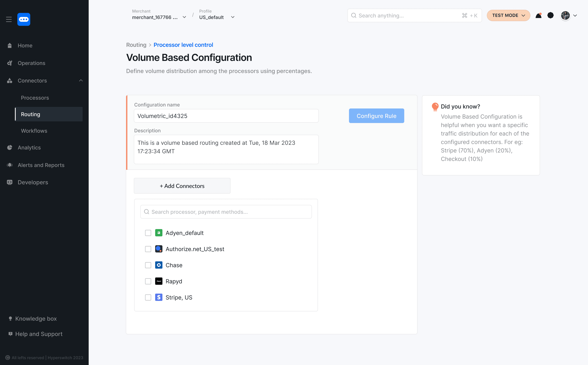588x365 pixels.
Task: Click the Hyperswitch blue logo
Action: (x=24, y=19)
